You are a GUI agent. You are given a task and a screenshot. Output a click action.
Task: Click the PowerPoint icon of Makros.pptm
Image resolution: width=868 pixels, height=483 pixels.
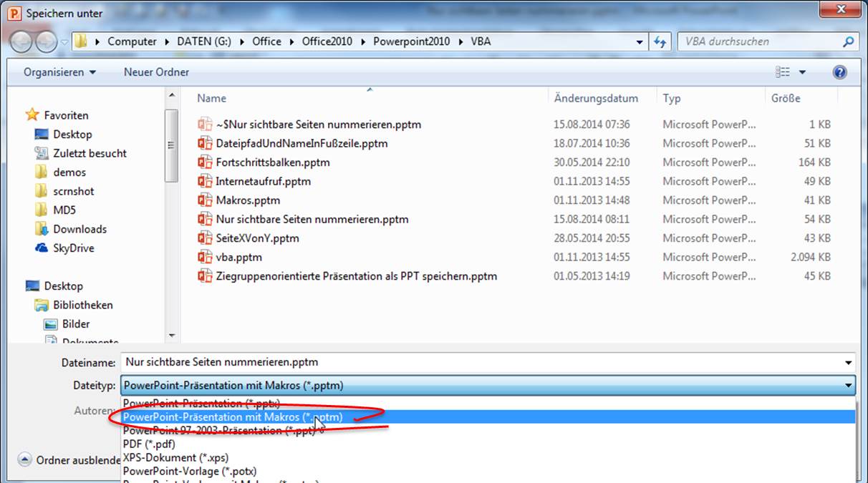(x=205, y=200)
